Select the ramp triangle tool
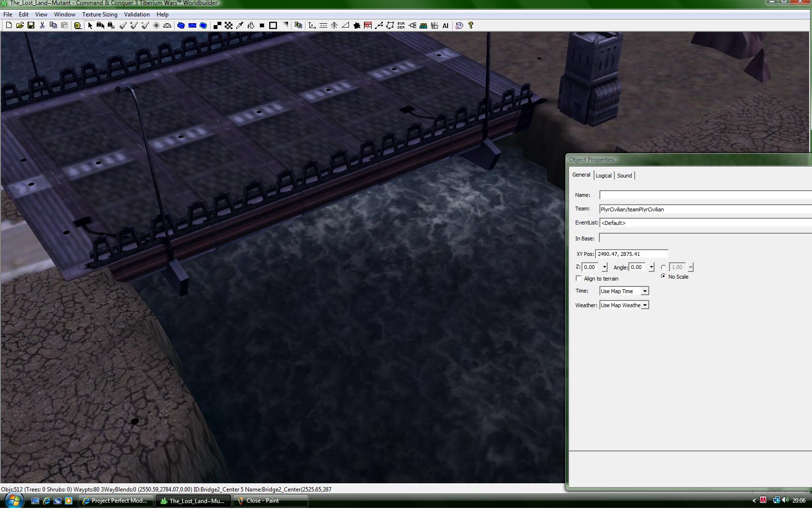 click(x=346, y=25)
